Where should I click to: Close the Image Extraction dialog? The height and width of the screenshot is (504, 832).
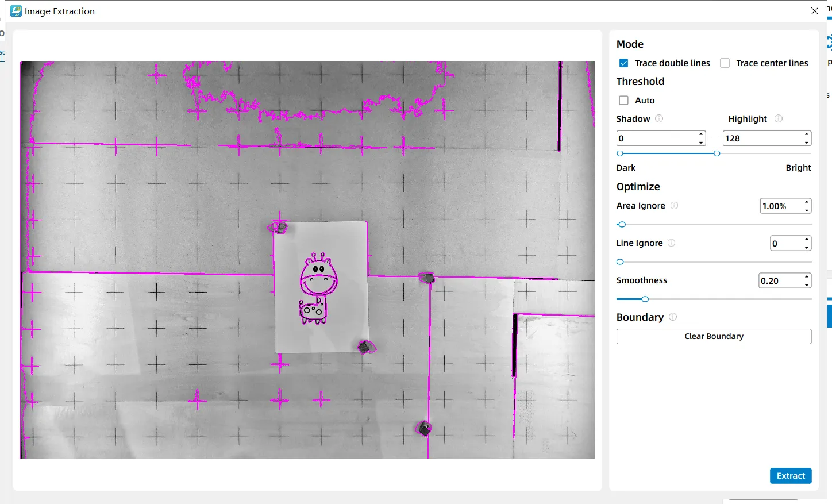click(814, 11)
